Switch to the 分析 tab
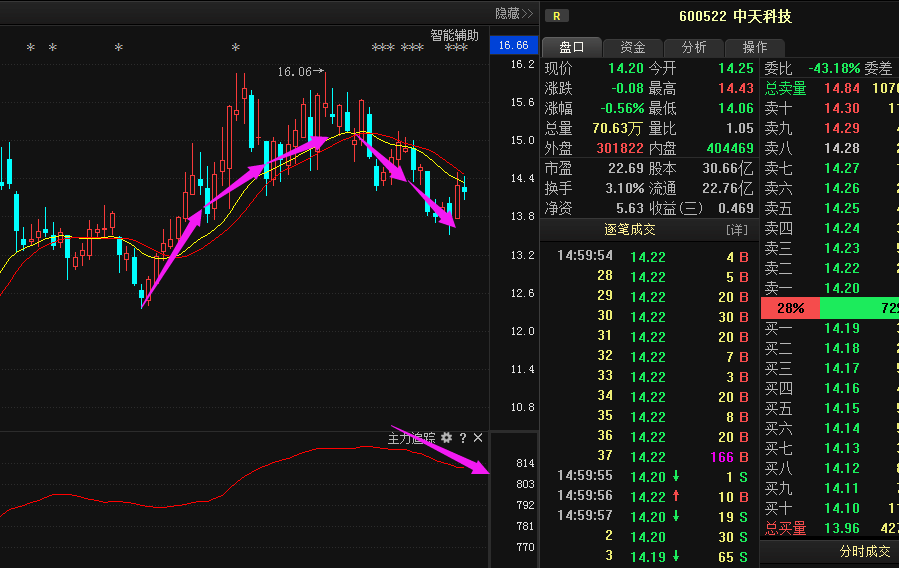This screenshot has width=899, height=568. click(x=694, y=47)
